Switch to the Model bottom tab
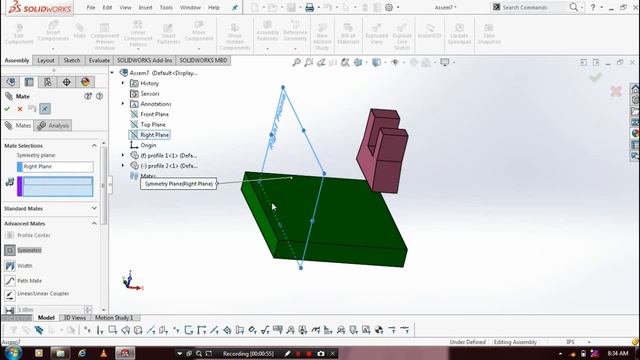 pos(46,318)
